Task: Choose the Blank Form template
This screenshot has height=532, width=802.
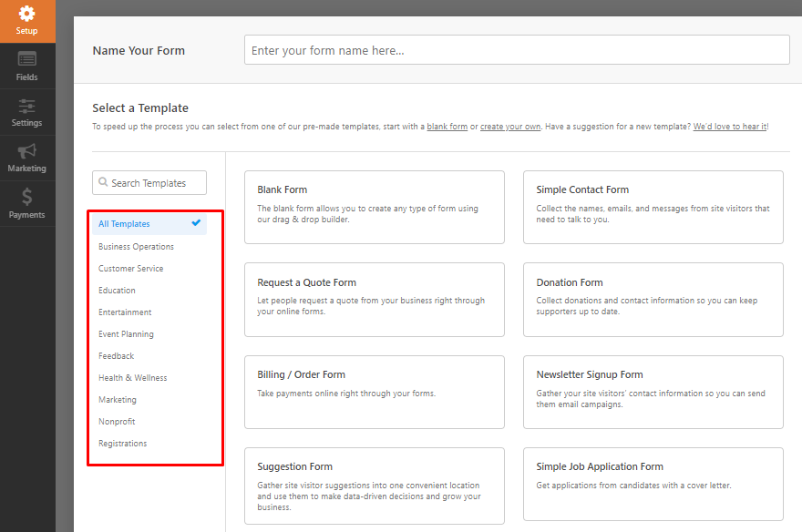Action: (374, 207)
